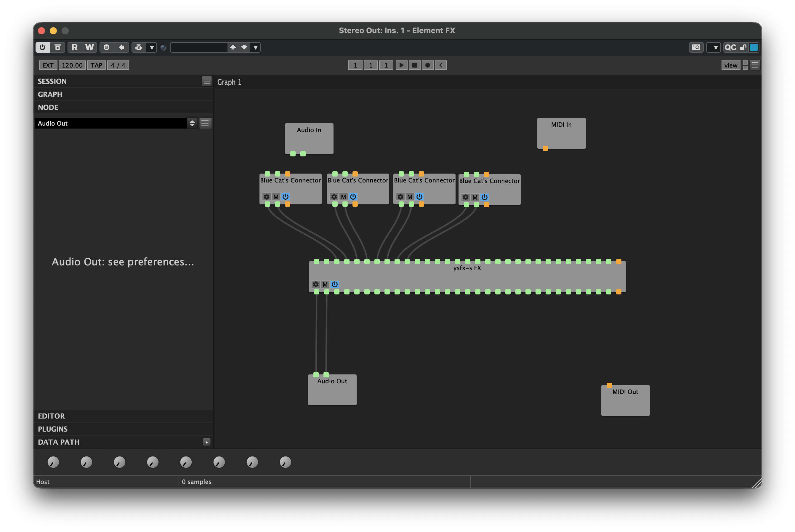795x532 pixels.
Task: Mute the rightmost Blue Cat's Connector
Action: [x=475, y=198]
